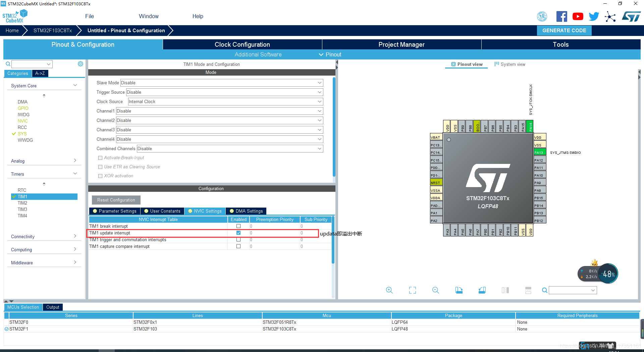Image resolution: width=644 pixels, height=352 pixels.
Task: Click the PA13 pin on the chip
Action: pos(540,152)
